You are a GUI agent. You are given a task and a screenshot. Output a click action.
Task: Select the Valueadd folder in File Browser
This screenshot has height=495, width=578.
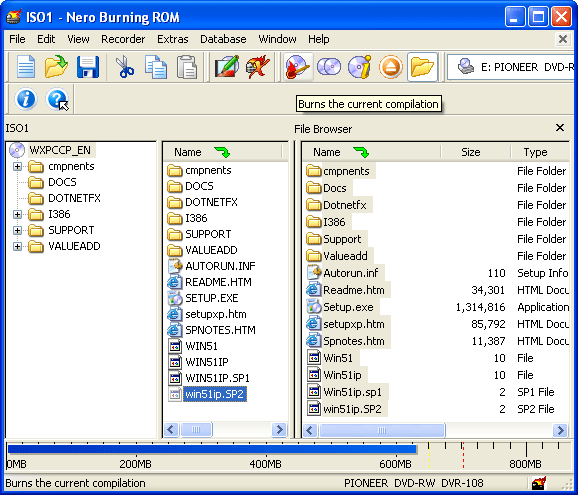345,256
